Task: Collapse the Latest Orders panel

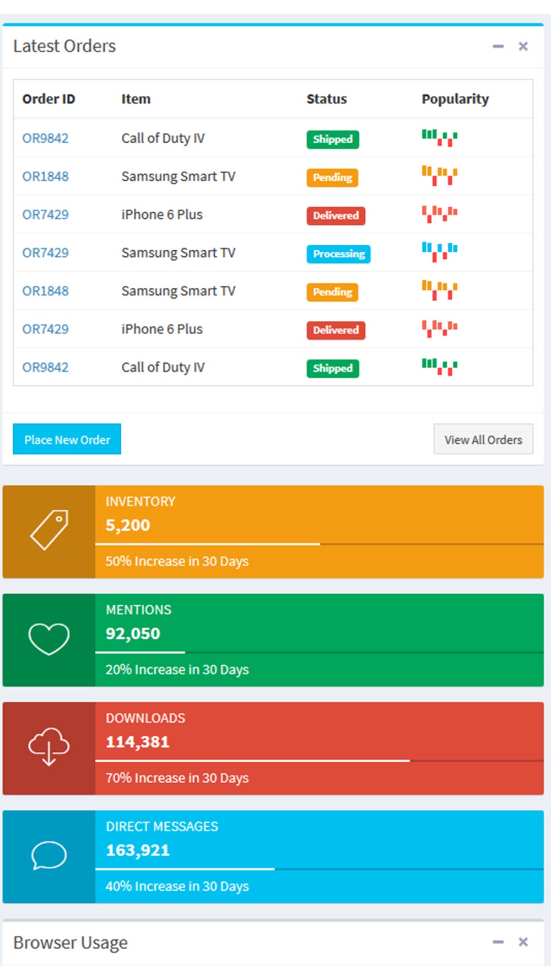Action: coord(498,46)
